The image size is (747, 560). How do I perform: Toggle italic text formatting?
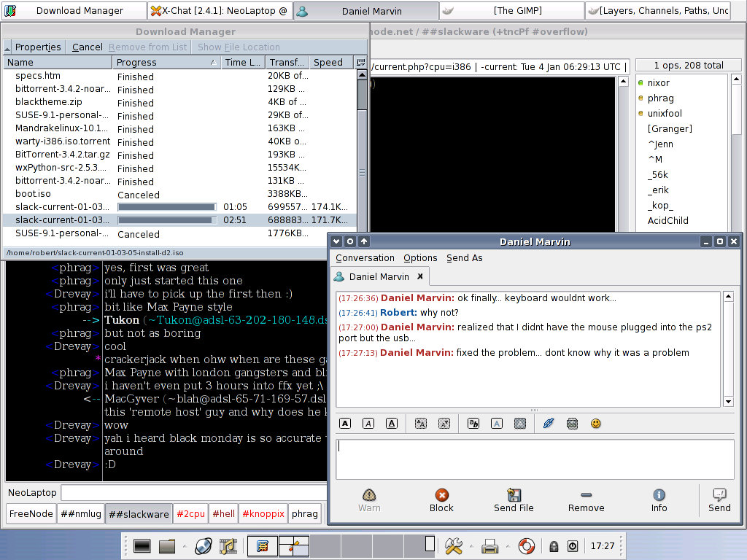[x=368, y=424]
